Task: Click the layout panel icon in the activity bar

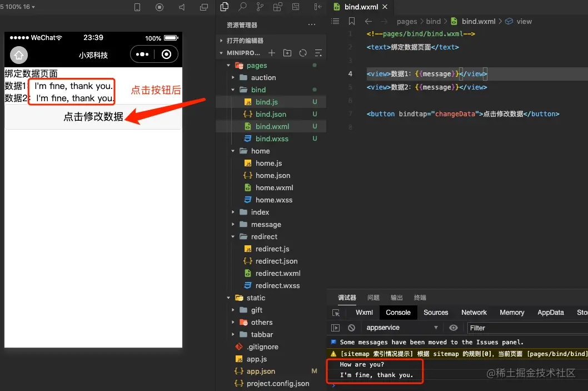Action: coord(296,7)
